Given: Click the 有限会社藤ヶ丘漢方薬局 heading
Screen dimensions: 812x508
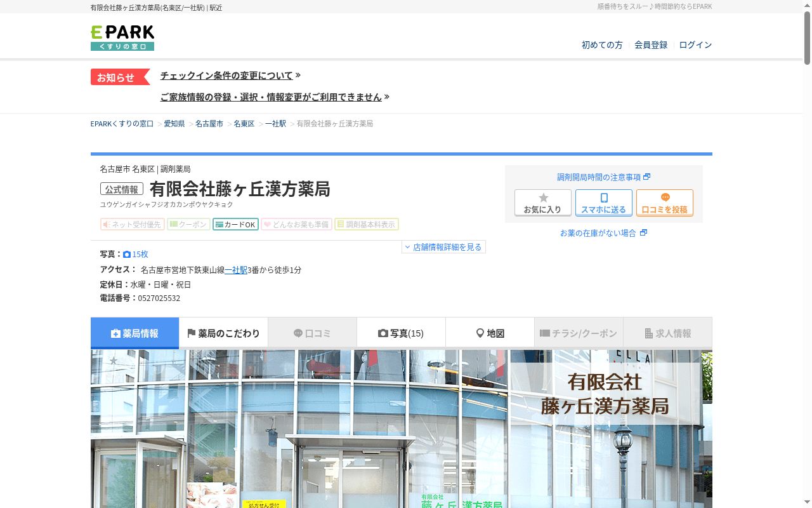Looking at the screenshot, I should (240, 189).
